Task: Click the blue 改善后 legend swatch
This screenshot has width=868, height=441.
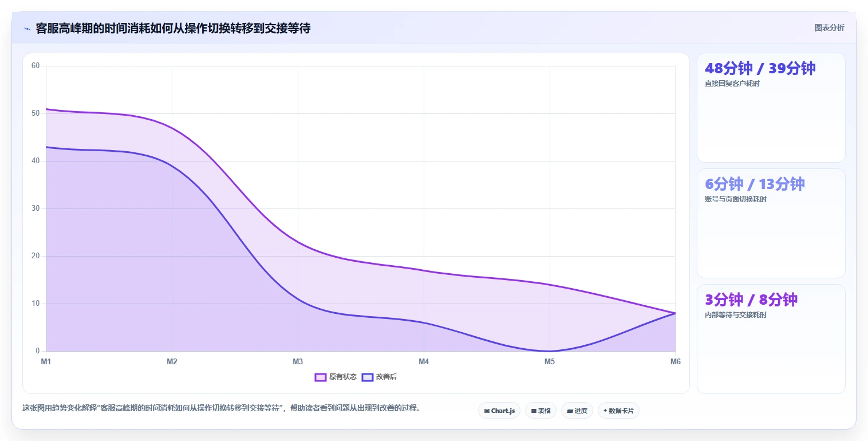Action: [x=368, y=377]
